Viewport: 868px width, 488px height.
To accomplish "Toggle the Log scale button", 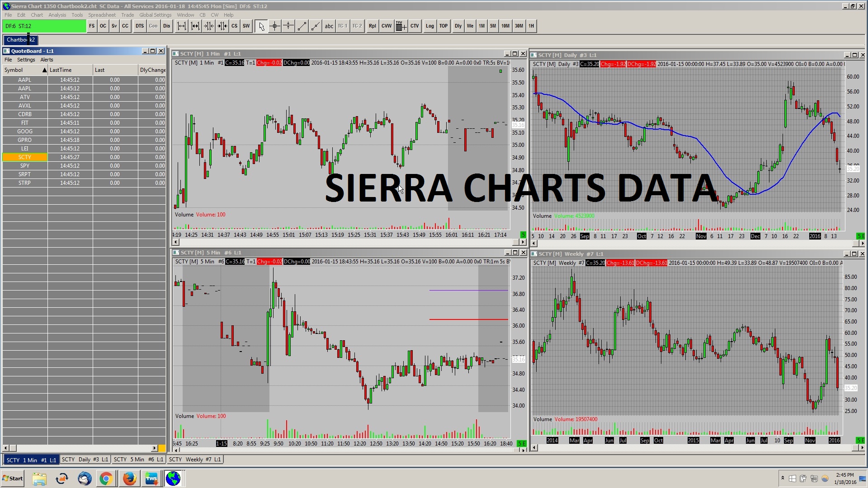I will (x=429, y=26).
